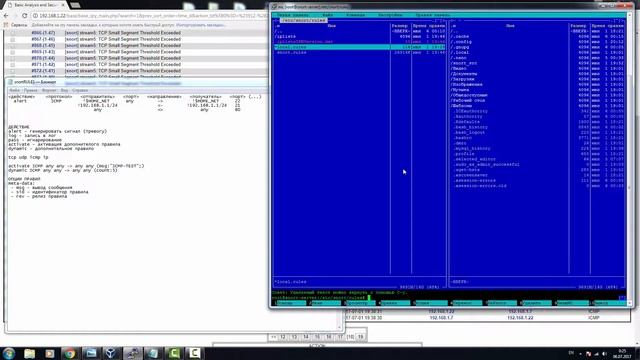Click the EN language indicator in tray

[x=571, y=353]
